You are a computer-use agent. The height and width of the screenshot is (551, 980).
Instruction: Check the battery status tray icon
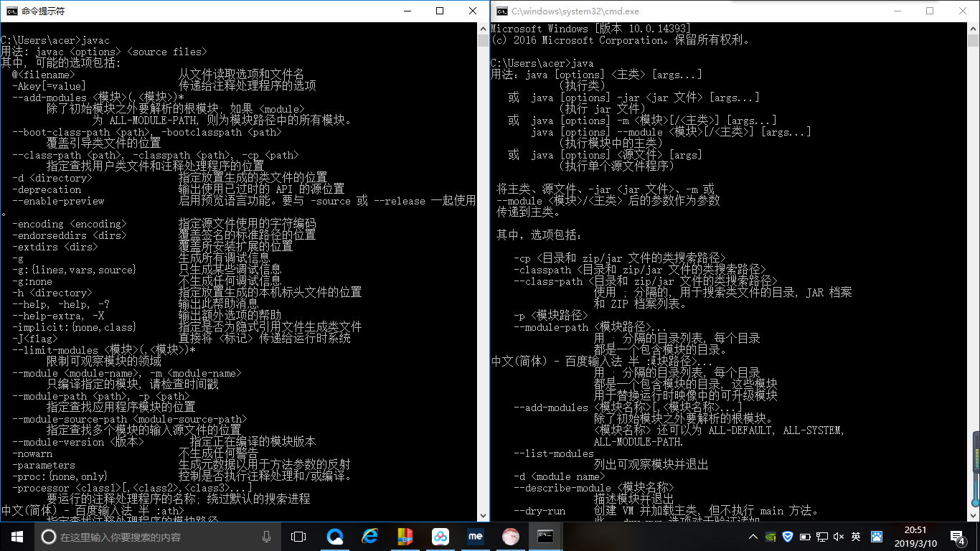click(x=804, y=537)
